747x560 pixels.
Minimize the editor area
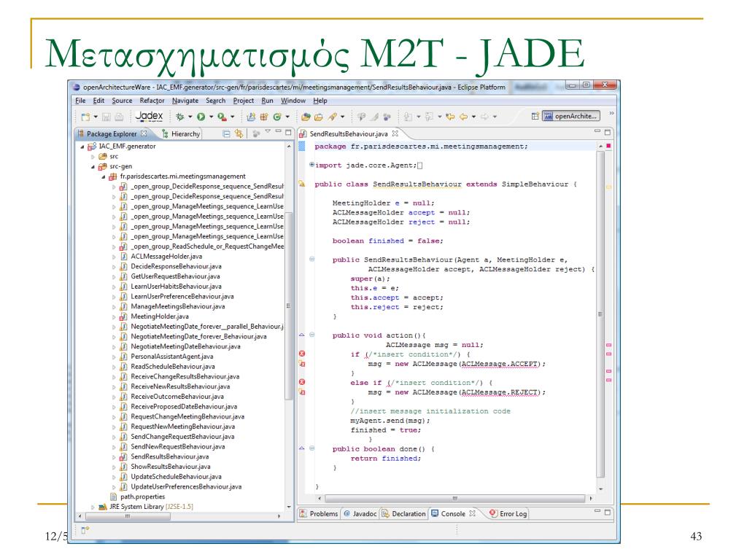(x=597, y=131)
